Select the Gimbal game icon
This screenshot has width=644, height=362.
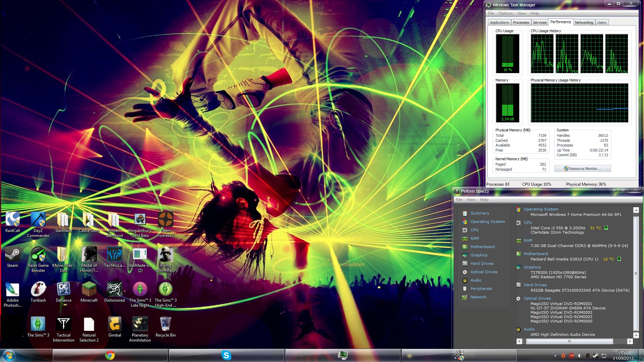click(114, 327)
